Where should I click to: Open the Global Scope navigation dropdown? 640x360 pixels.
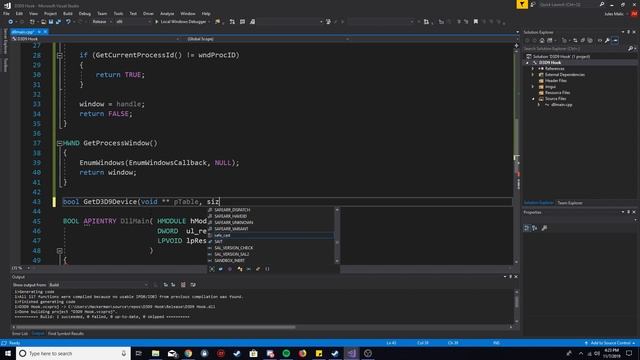click(x=267, y=39)
